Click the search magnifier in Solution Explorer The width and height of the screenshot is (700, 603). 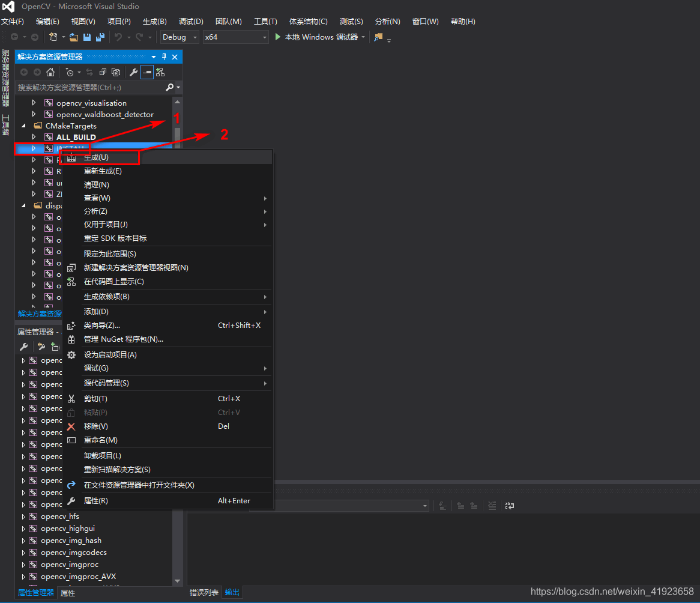[x=170, y=87]
